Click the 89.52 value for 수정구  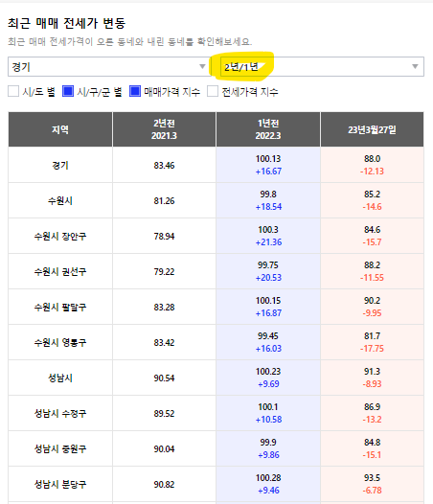164,413
